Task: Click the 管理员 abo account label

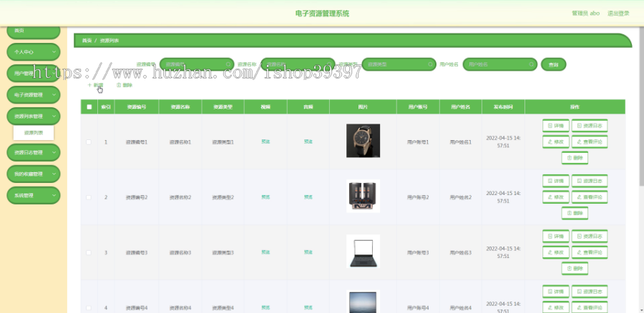Action: click(x=585, y=14)
